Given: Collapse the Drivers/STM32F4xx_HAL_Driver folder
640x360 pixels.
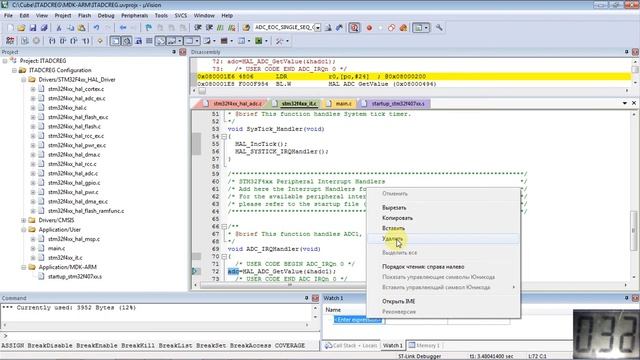Looking at the screenshot, I should [24, 80].
